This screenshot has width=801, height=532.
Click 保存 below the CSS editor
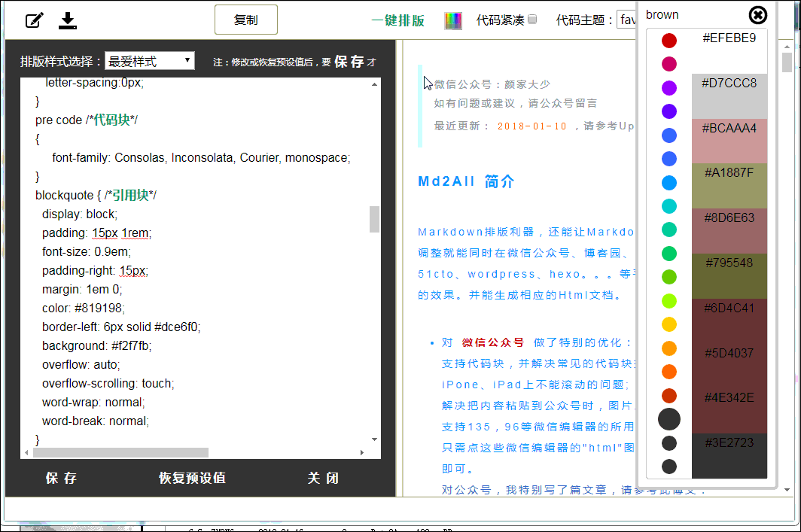(x=61, y=479)
